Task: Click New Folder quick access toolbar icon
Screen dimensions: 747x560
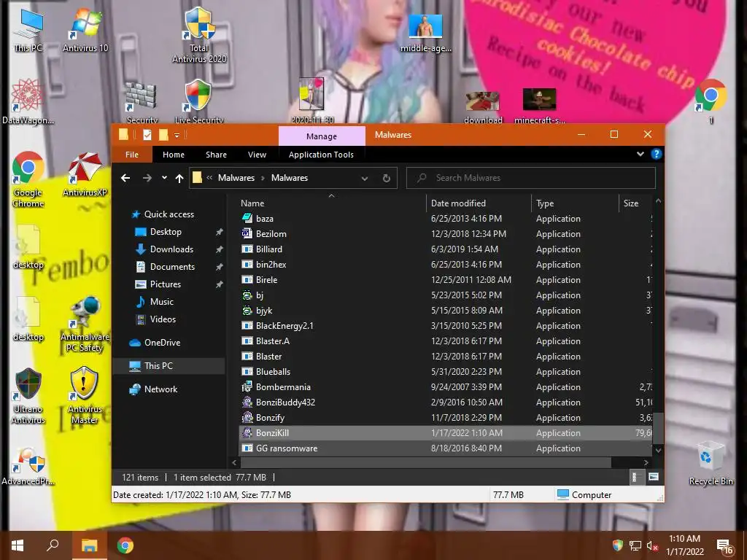Action: click(x=163, y=135)
